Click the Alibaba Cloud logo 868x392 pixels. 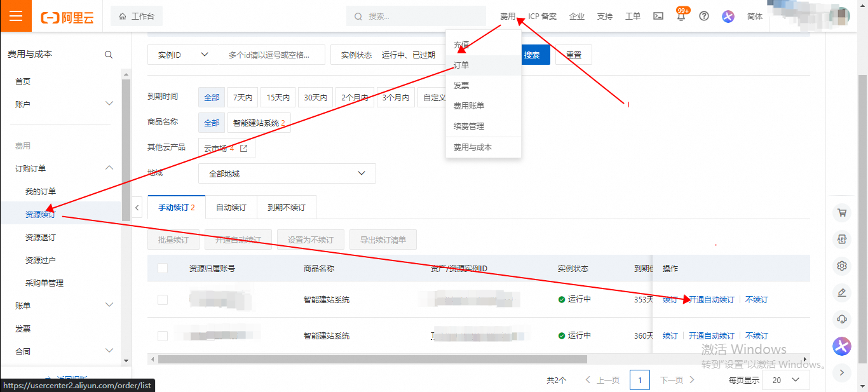[x=67, y=17]
